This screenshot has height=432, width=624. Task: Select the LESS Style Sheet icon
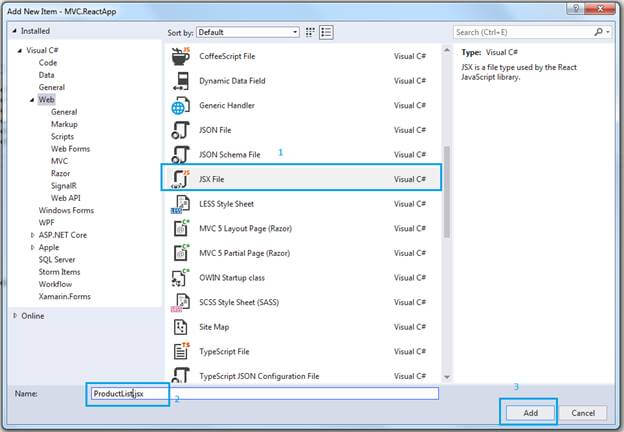click(x=180, y=204)
